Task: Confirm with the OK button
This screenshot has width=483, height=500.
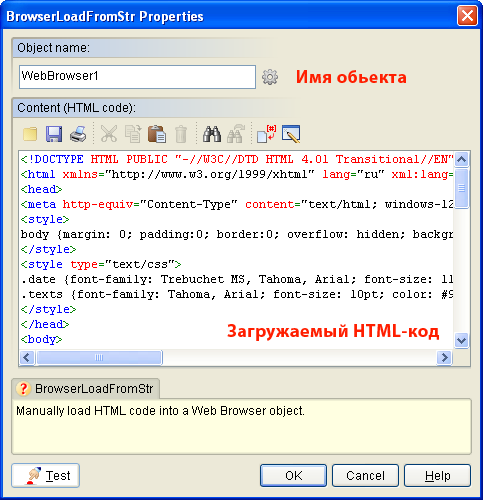Action: 293,475
